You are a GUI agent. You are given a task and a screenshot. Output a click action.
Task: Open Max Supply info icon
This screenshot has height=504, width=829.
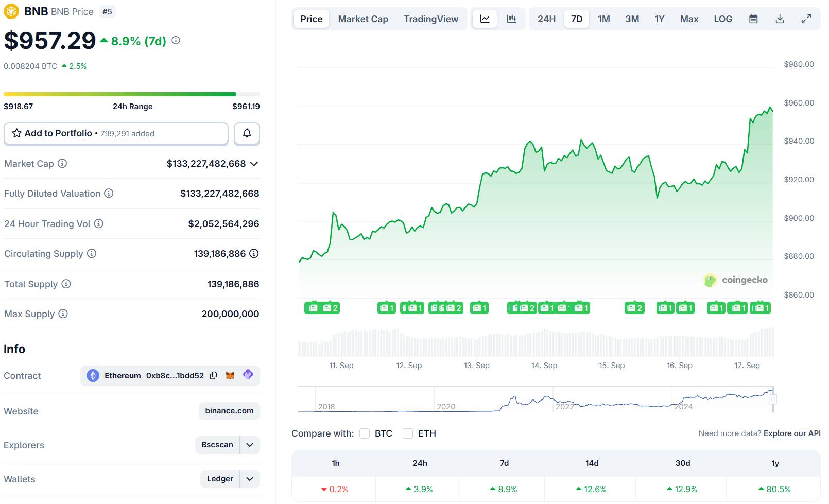pyautogui.click(x=63, y=314)
